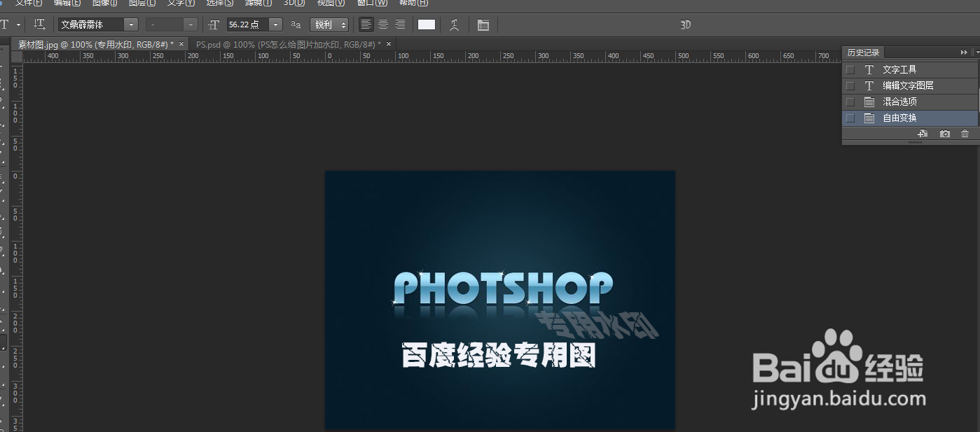Image resolution: width=980 pixels, height=432 pixels.
Task: Open the warp text icon in options bar
Action: (454, 25)
